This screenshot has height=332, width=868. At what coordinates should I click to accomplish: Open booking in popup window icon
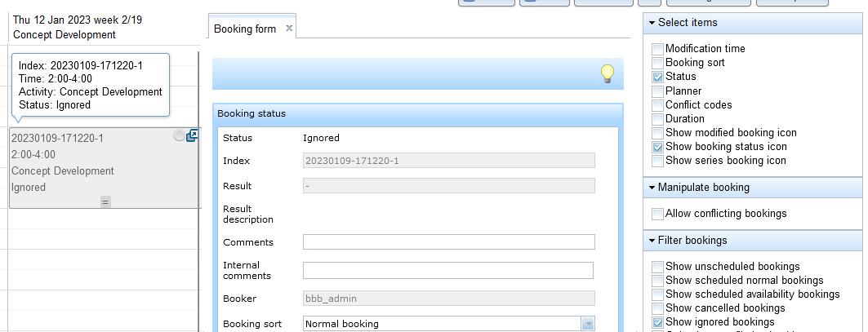[x=192, y=135]
